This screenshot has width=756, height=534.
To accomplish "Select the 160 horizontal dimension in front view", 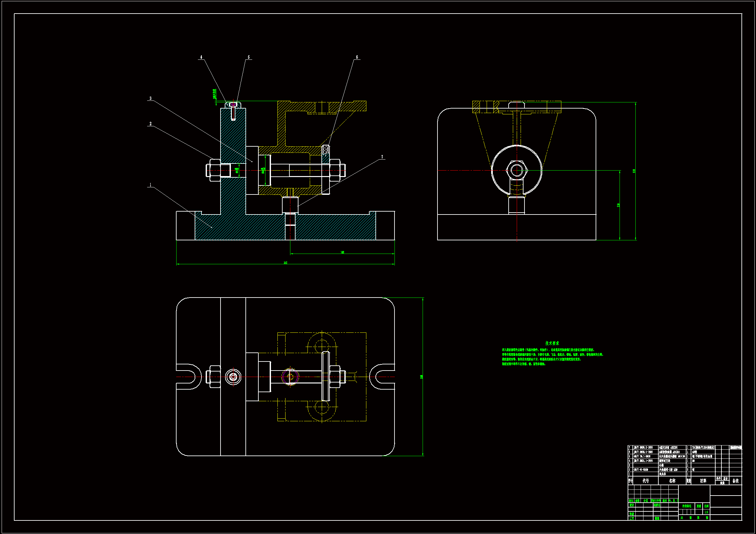I will pos(342,252).
